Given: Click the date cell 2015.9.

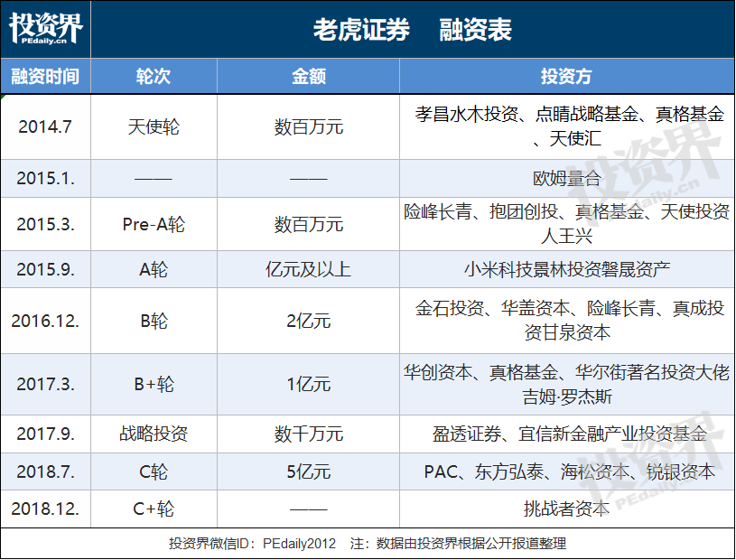Looking at the screenshot, I should pyautogui.click(x=45, y=269).
